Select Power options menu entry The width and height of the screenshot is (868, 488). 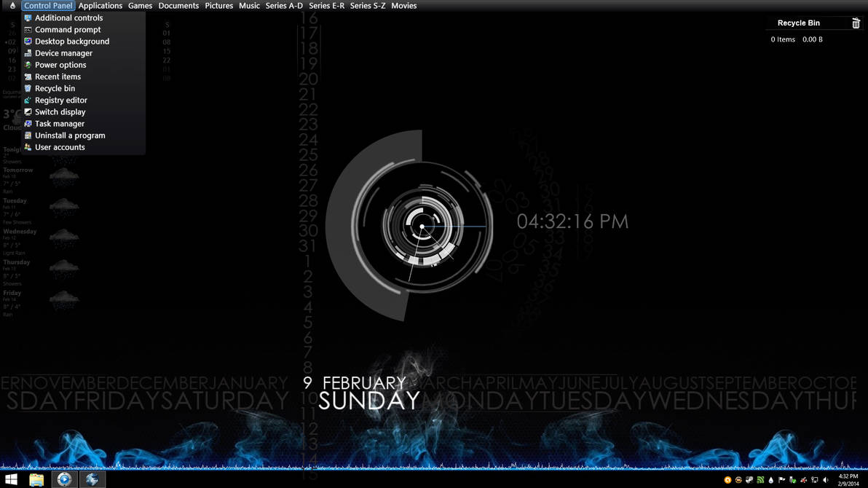(x=83, y=65)
